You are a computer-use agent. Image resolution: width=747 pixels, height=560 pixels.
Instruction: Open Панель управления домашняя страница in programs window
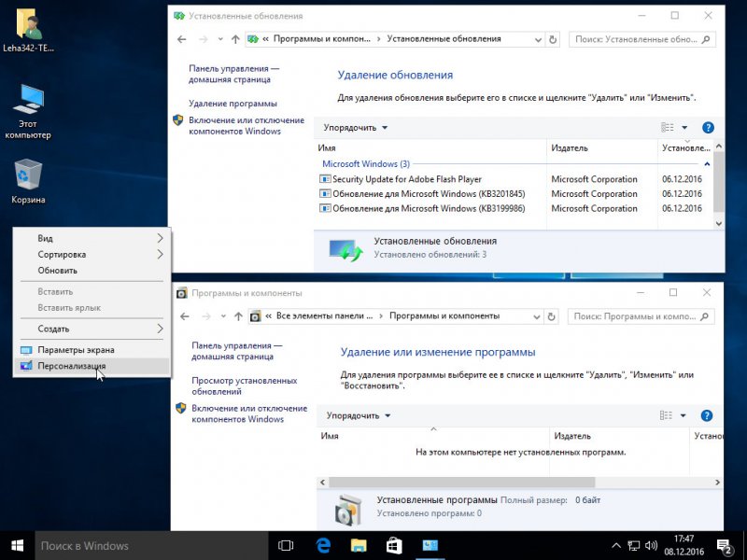click(x=237, y=352)
